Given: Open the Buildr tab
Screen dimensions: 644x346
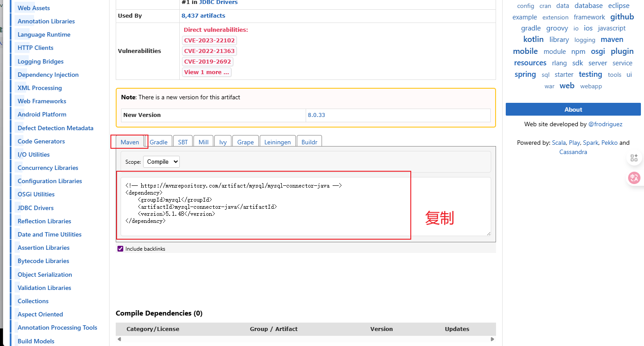Looking at the screenshot, I should click(x=309, y=142).
